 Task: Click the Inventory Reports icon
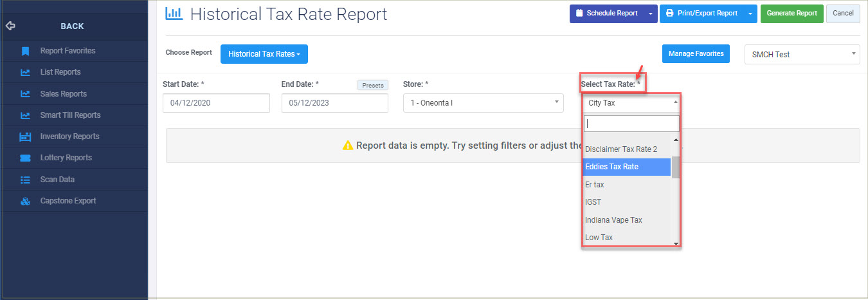(x=25, y=136)
